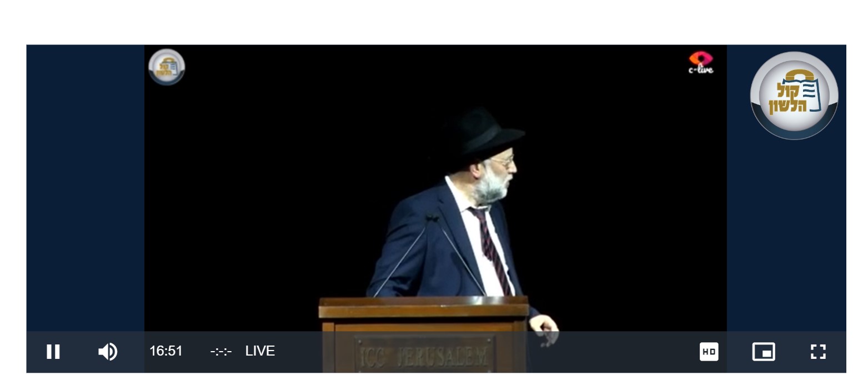
Task: Open the large Kol Halashon logo
Action: pos(794,96)
